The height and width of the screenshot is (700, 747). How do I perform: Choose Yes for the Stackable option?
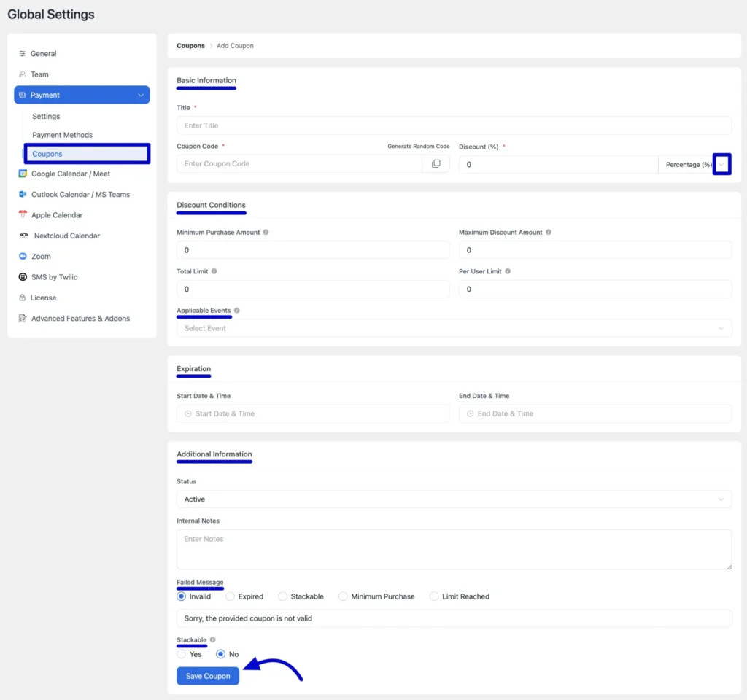coord(180,654)
